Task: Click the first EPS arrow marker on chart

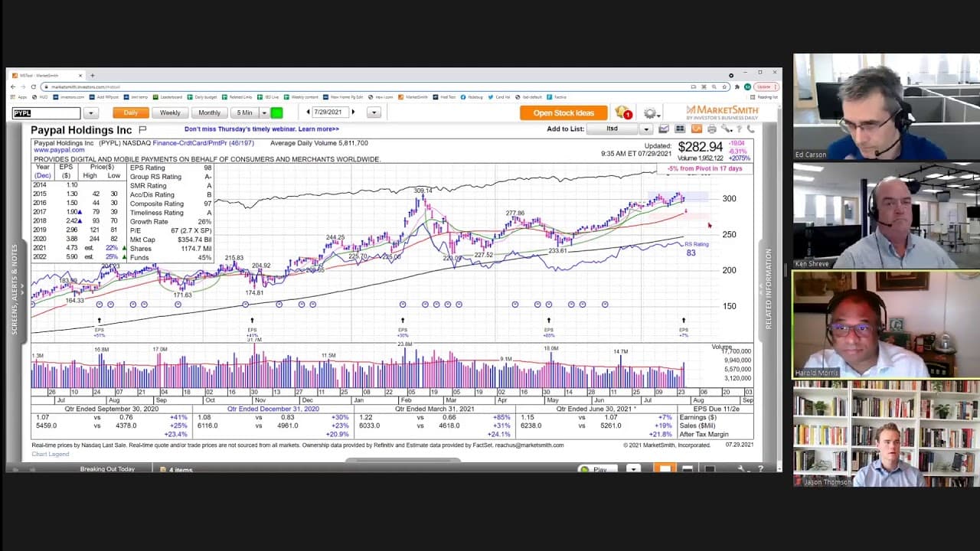Action: click(x=99, y=321)
